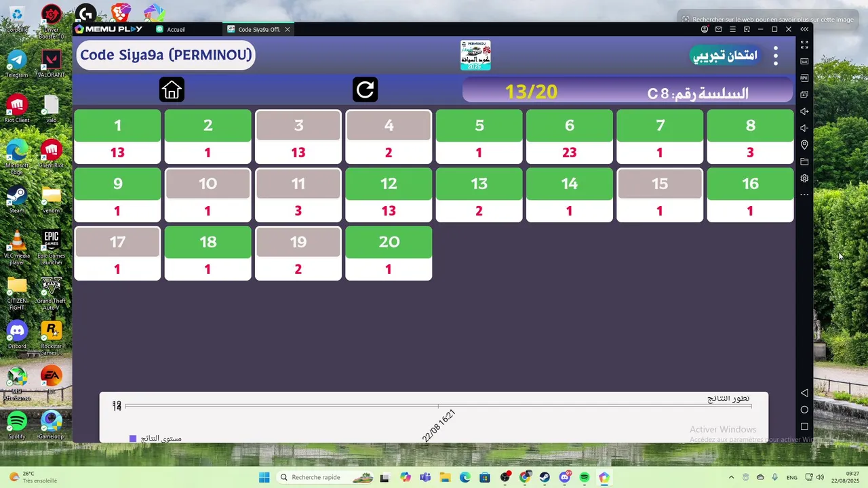Click ENG language indicator in the tray

[x=791, y=477]
